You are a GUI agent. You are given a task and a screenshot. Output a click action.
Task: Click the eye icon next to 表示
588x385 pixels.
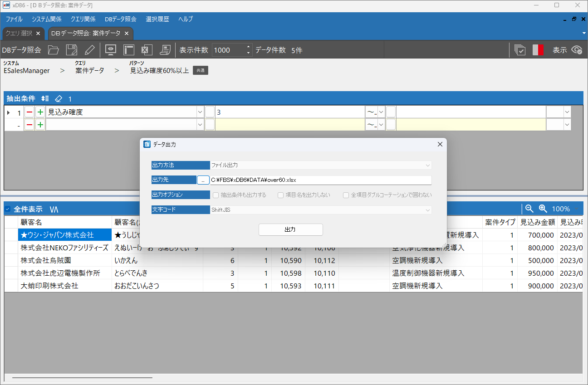[577, 50]
